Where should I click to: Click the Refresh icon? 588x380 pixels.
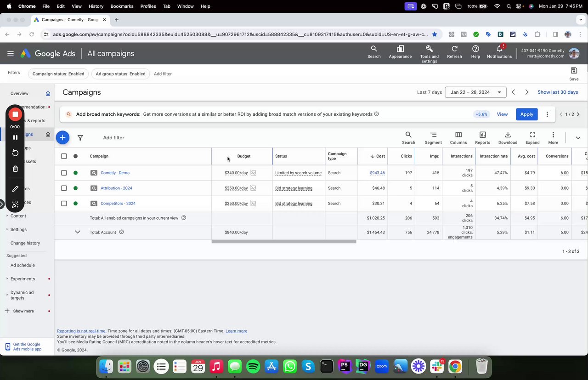click(x=454, y=51)
